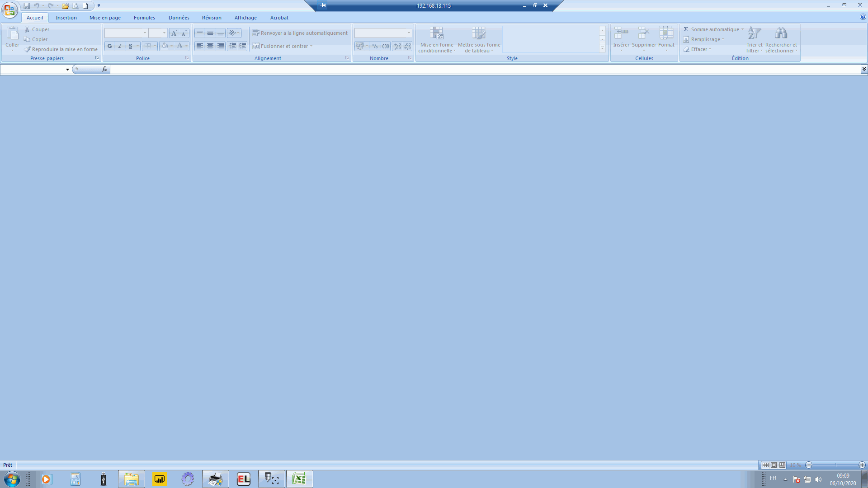Open the Mise en page tab

pos(105,18)
